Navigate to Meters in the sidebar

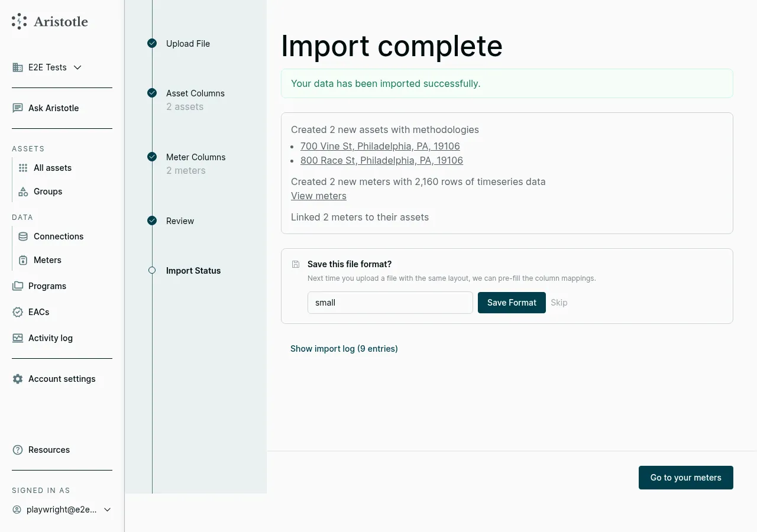47,260
